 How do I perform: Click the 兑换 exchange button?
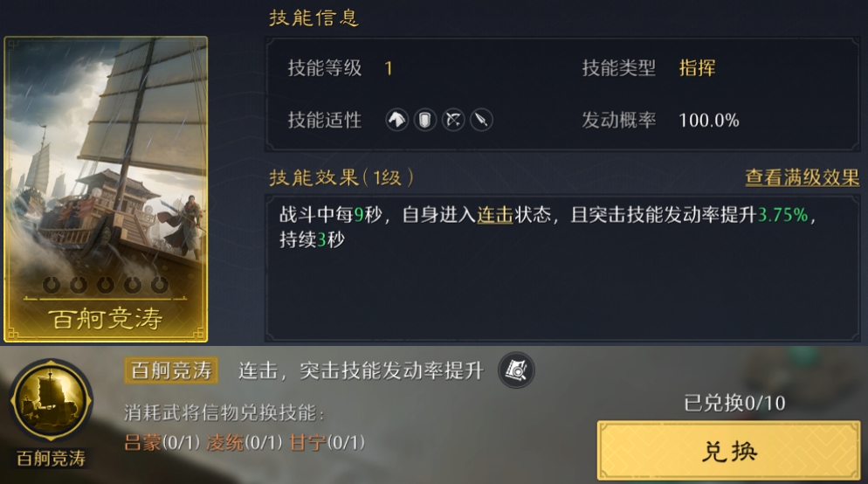728,451
